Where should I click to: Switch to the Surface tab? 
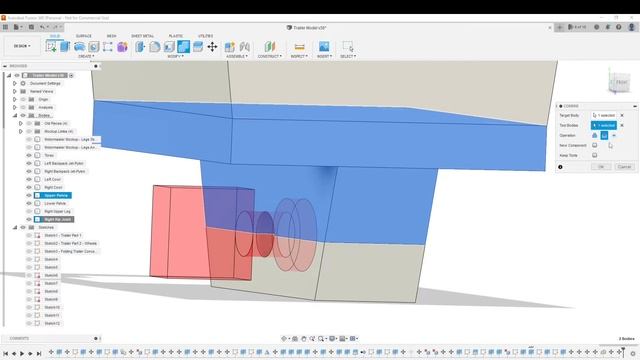84,36
